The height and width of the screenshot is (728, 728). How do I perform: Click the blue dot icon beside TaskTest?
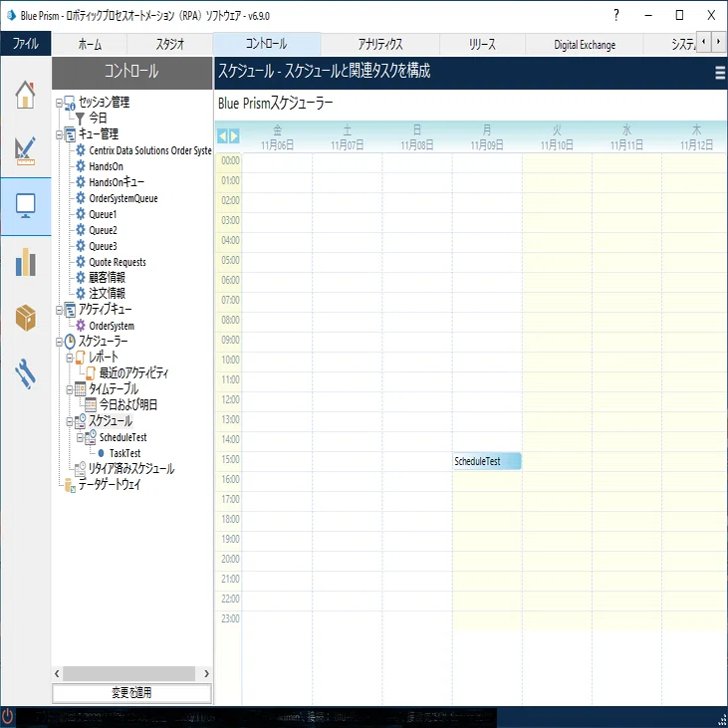[x=101, y=453]
